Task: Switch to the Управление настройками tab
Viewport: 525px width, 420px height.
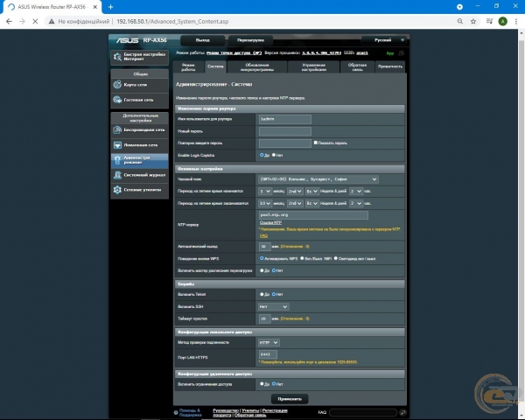Action: tap(313, 67)
